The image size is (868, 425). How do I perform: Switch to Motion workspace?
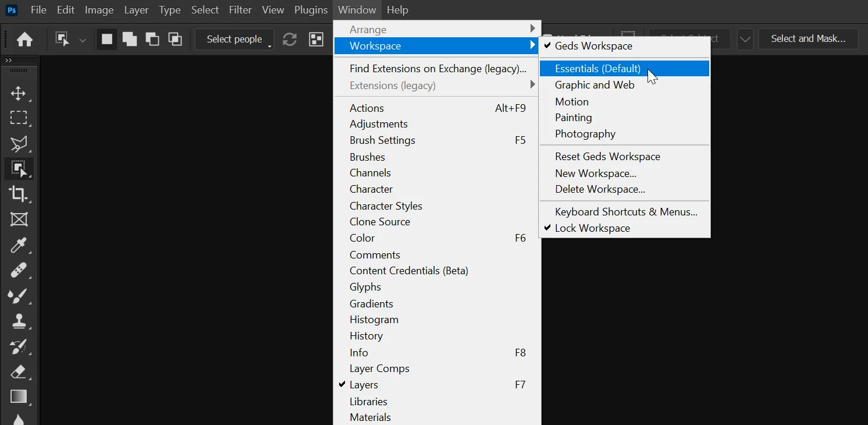pyautogui.click(x=624, y=101)
